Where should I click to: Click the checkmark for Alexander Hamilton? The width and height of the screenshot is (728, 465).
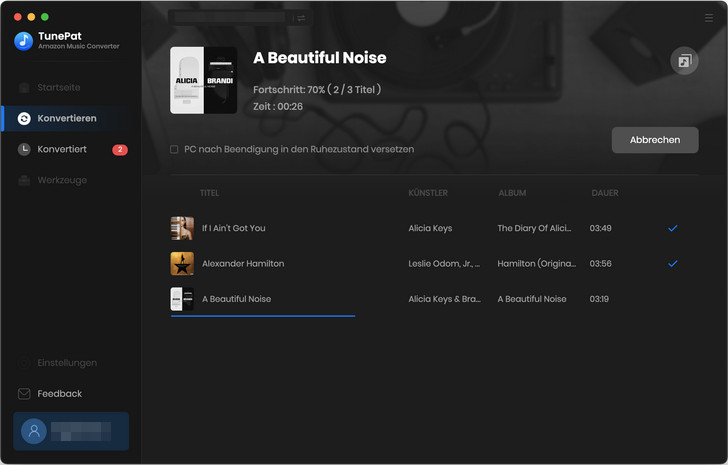pyautogui.click(x=672, y=264)
